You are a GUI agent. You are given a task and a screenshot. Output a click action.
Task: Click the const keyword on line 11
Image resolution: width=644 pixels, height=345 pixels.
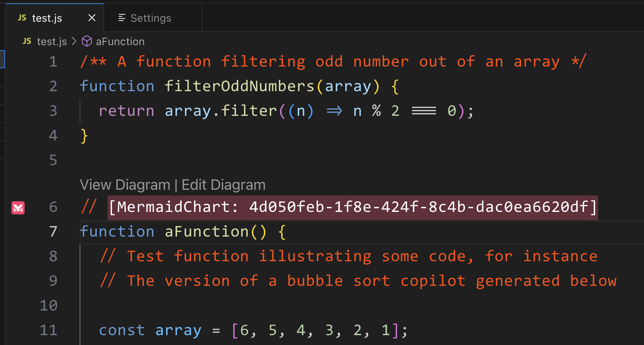click(x=122, y=330)
